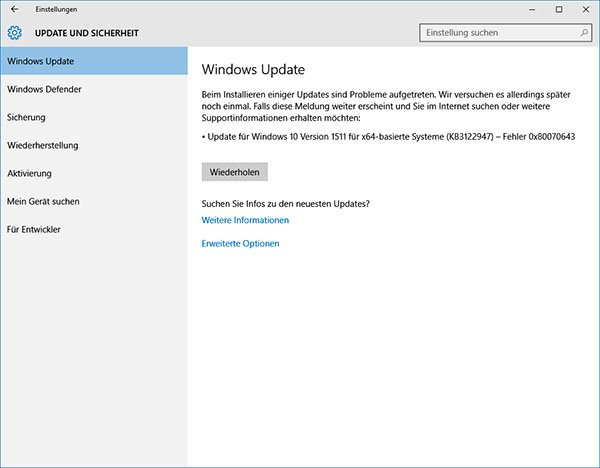Click the settings gear icon
Screen dimensions: 600x468
click(14, 33)
